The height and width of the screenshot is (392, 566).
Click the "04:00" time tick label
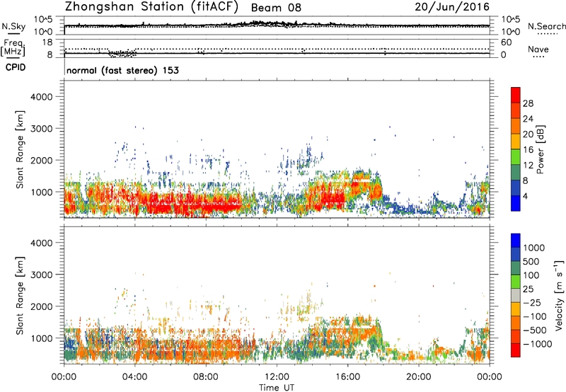pyautogui.click(x=135, y=377)
